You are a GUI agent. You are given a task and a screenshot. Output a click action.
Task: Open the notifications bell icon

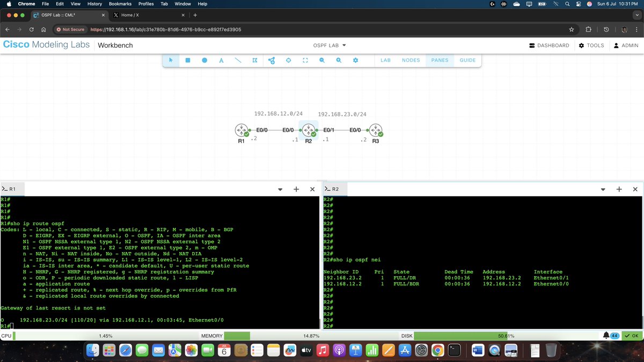point(608,336)
